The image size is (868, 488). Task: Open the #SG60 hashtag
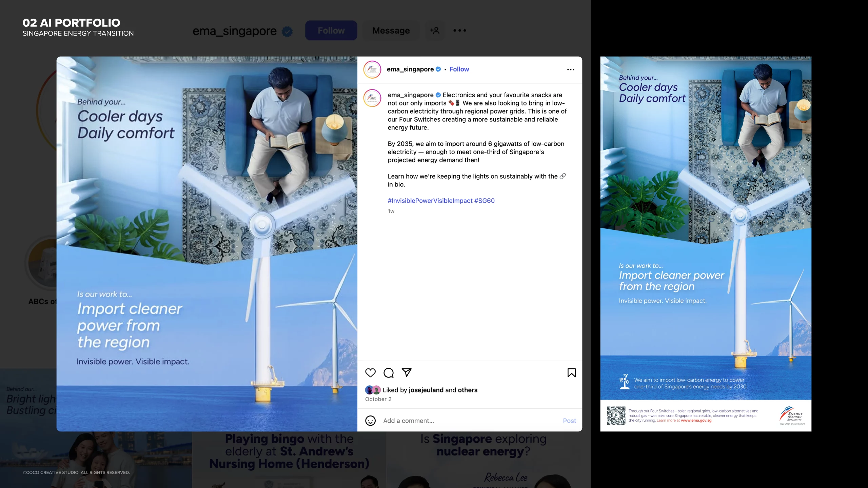tap(484, 201)
